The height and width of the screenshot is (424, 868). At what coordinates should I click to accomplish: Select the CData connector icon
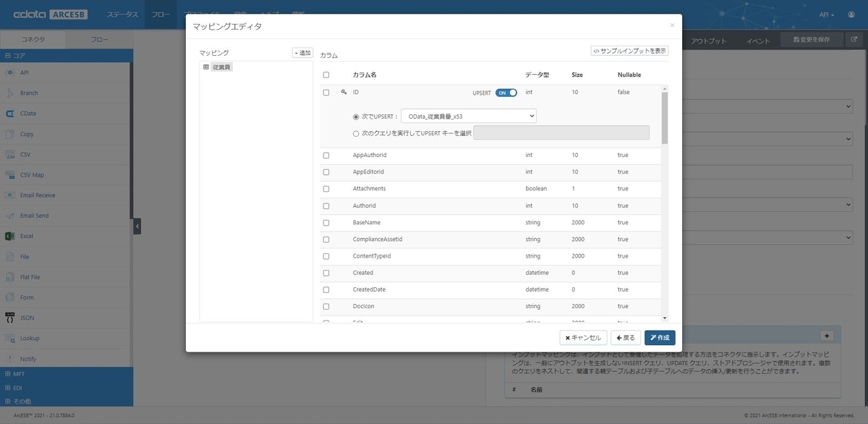point(10,114)
